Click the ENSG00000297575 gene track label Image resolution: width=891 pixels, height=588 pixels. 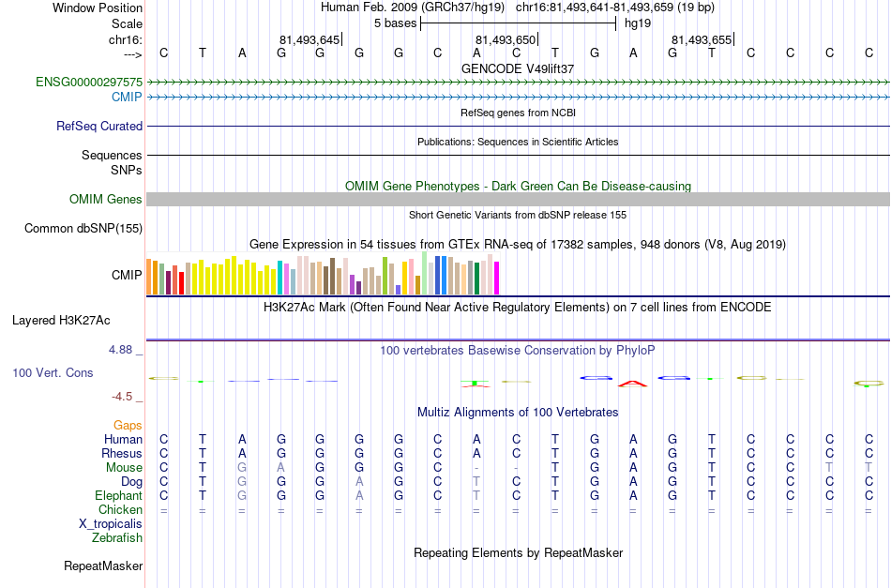coord(89,82)
